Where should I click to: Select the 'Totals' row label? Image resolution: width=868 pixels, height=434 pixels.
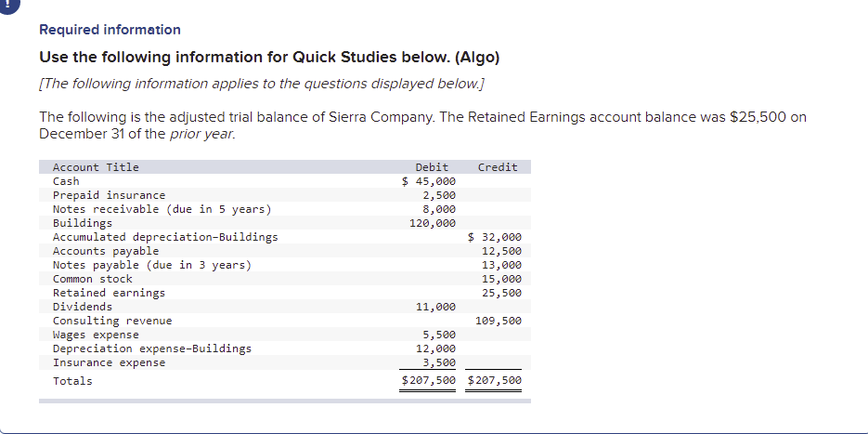(x=72, y=381)
